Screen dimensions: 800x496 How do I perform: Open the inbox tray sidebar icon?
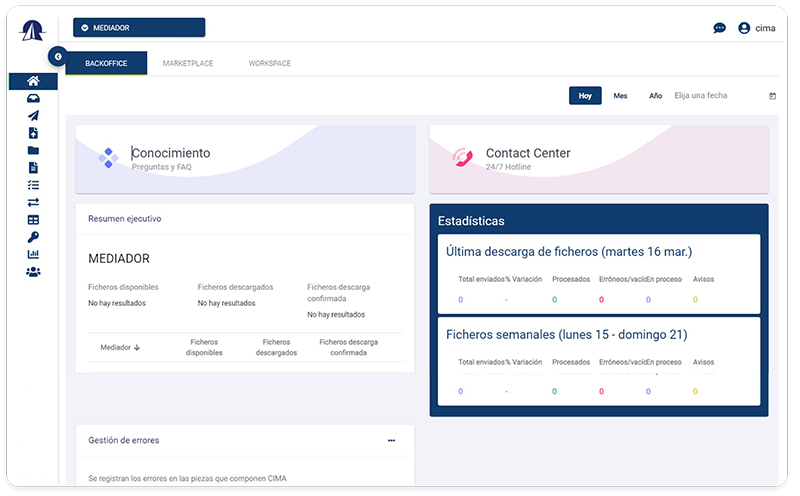(33, 98)
